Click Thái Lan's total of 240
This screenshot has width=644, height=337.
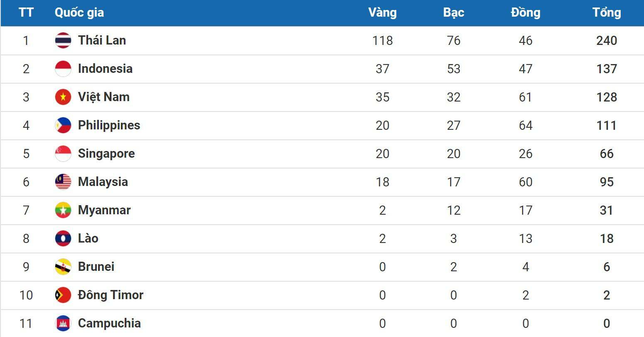pyautogui.click(x=607, y=40)
